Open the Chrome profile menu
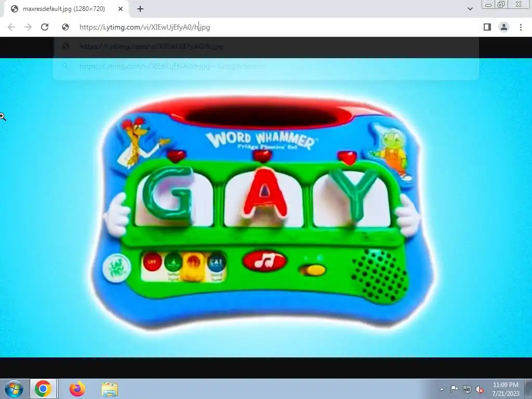This screenshot has height=399, width=532. click(x=504, y=27)
